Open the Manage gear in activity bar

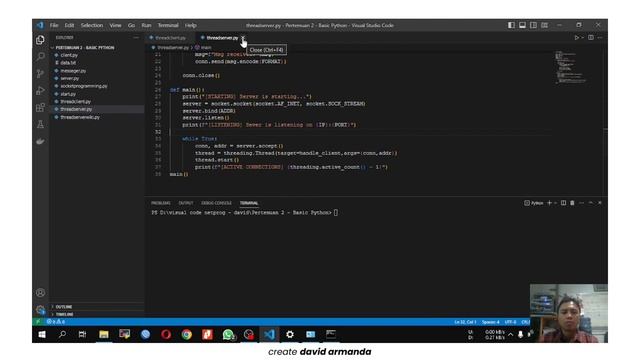pos(40,309)
